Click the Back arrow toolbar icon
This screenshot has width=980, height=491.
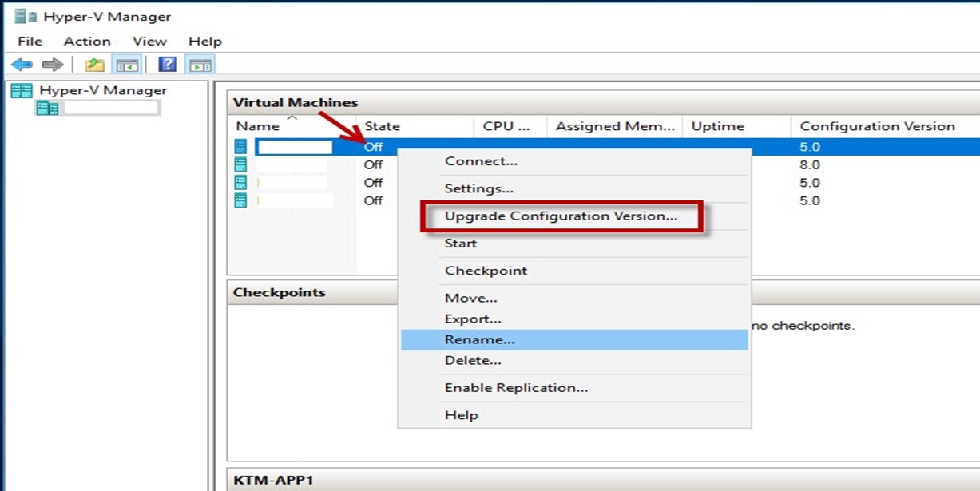click(22, 65)
